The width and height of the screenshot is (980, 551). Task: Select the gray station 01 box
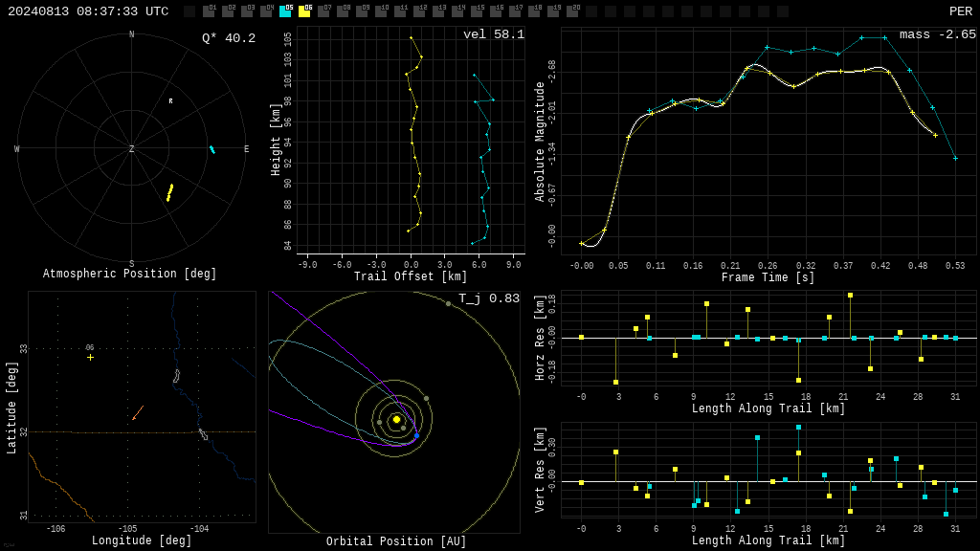(x=210, y=11)
